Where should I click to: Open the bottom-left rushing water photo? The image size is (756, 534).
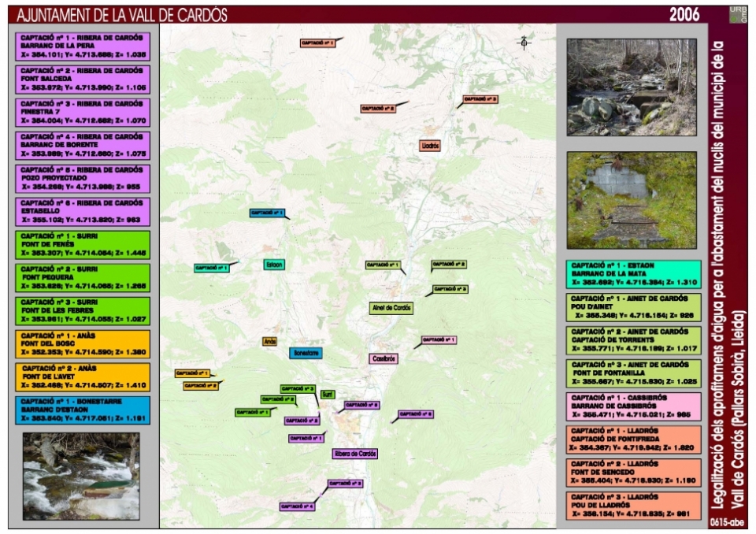click(80, 477)
